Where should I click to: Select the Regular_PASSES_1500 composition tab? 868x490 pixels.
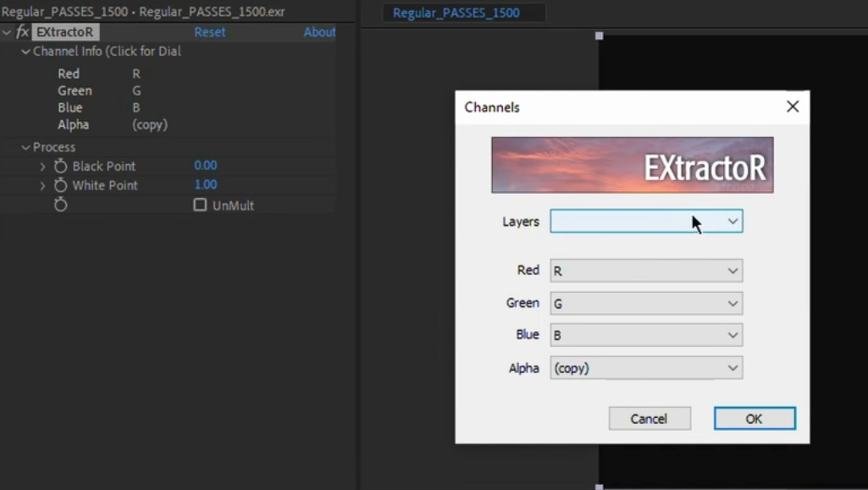[x=456, y=13]
